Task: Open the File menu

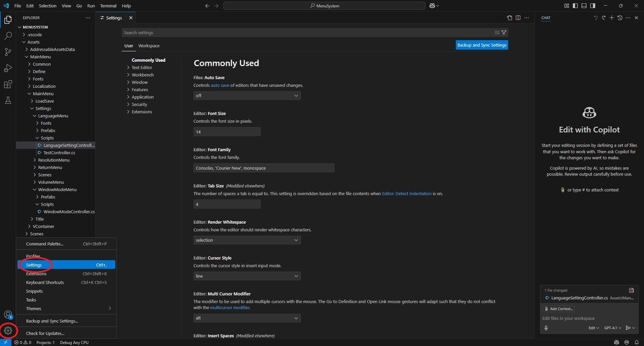Action: pyautogui.click(x=18, y=5)
